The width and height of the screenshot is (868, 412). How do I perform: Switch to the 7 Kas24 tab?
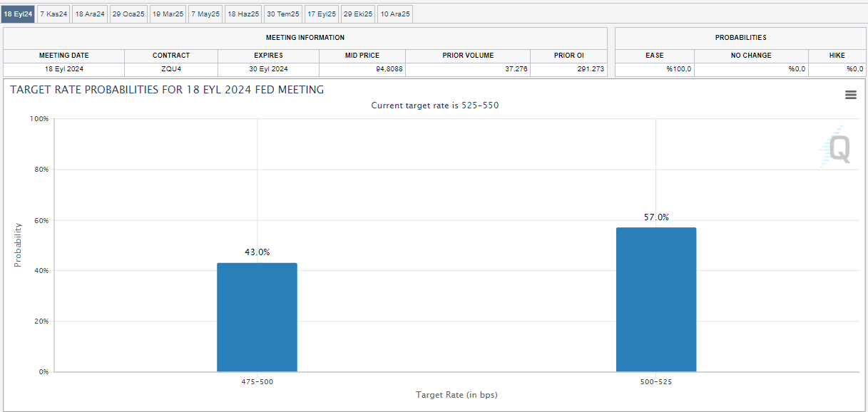(53, 14)
